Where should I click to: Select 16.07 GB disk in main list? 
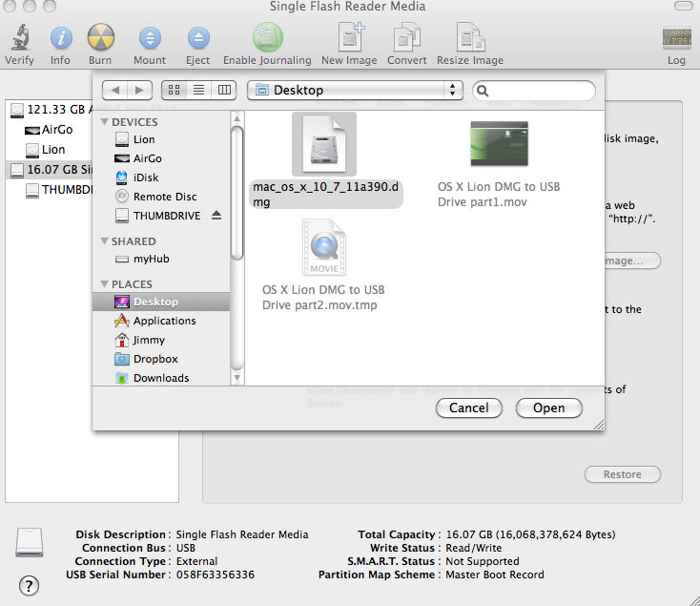49,170
